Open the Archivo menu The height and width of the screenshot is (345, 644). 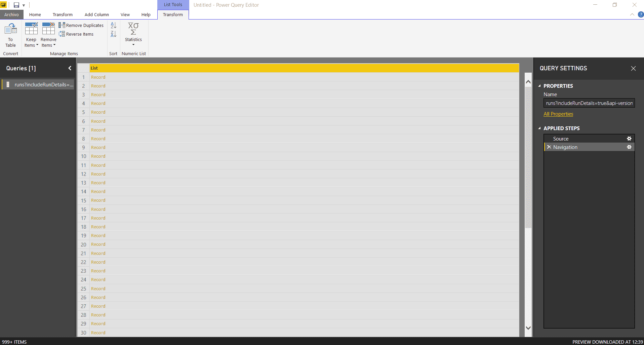click(11, 14)
